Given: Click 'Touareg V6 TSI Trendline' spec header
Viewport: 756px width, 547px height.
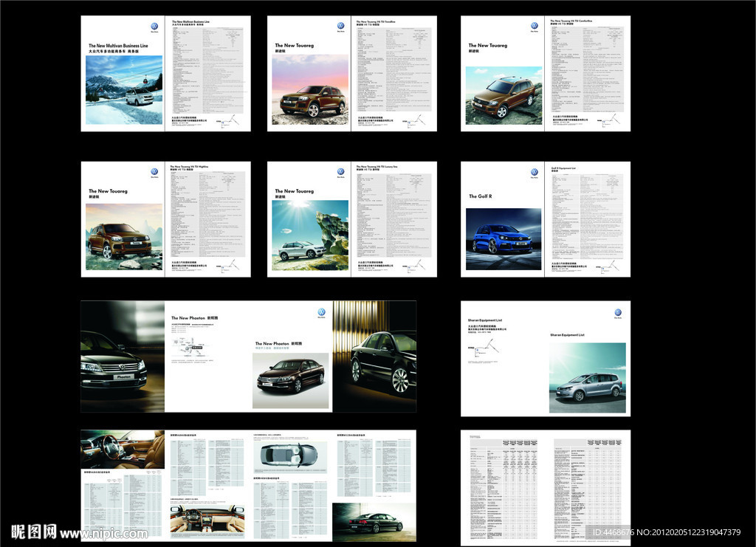Looking at the screenshot, I should point(376,21).
